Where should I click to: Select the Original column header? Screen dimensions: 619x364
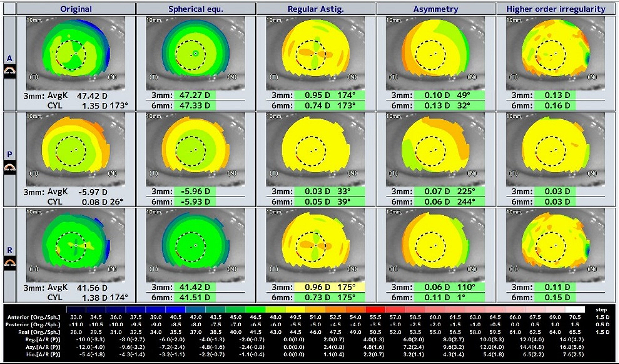pyautogui.click(x=76, y=9)
